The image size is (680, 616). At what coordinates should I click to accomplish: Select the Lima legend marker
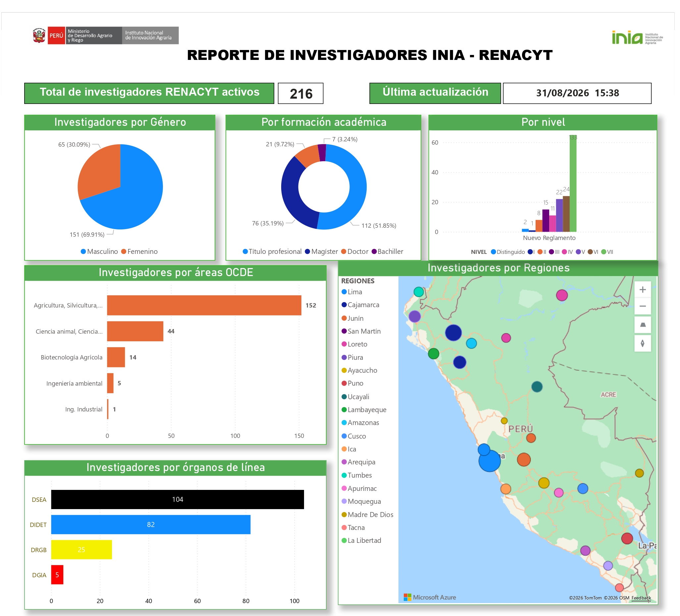point(344,292)
